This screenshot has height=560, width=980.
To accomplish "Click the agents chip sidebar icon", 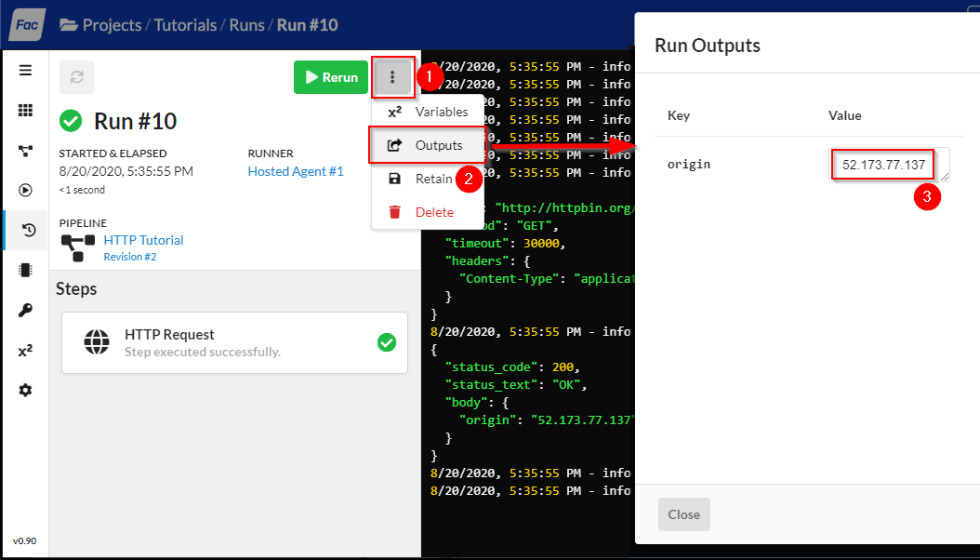I will coord(25,271).
